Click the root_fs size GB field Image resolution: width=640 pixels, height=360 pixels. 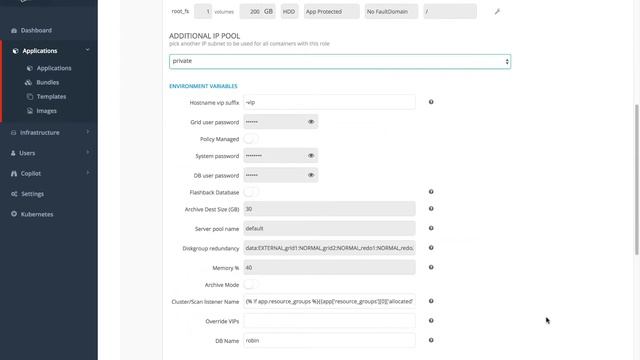click(x=258, y=12)
